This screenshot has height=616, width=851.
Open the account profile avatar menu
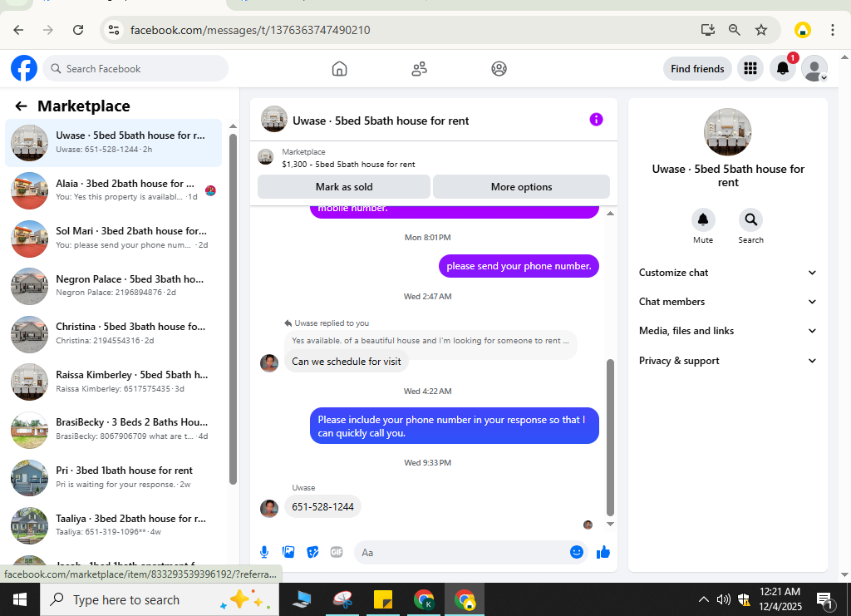814,68
